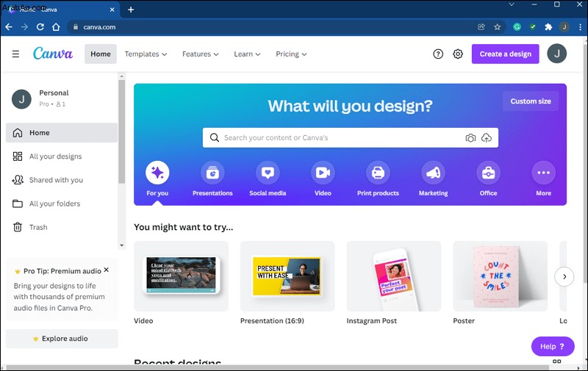The image size is (588, 371).
Task: Bookmark this page with star icon
Action: coord(498,27)
